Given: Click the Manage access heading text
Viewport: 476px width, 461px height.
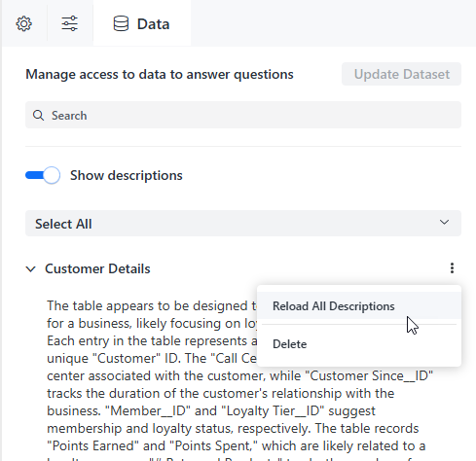Looking at the screenshot, I should click(160, 74).
